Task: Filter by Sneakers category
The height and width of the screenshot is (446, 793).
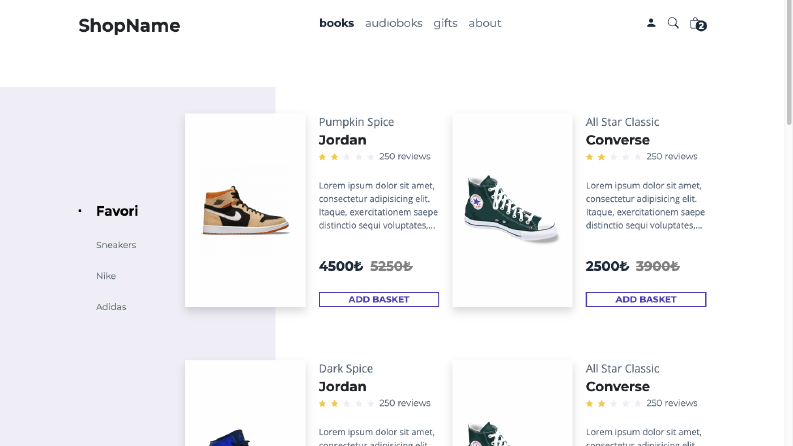Action: click(116, 245)
